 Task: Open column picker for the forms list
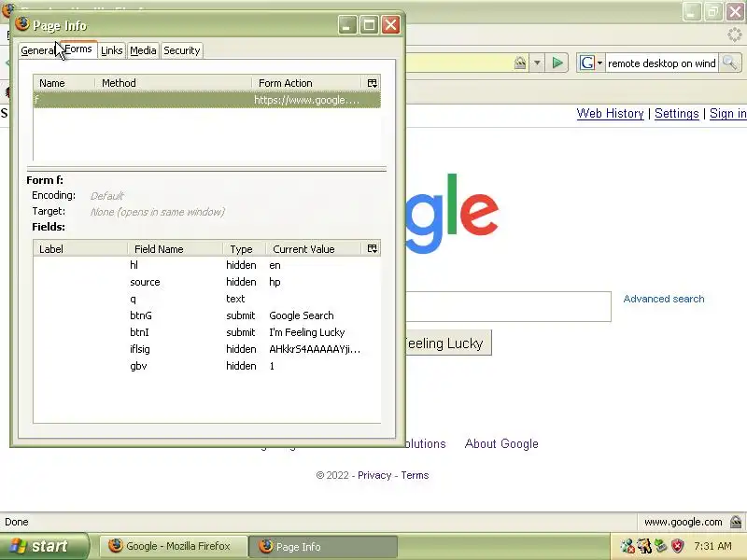click(x=372, y=83)
